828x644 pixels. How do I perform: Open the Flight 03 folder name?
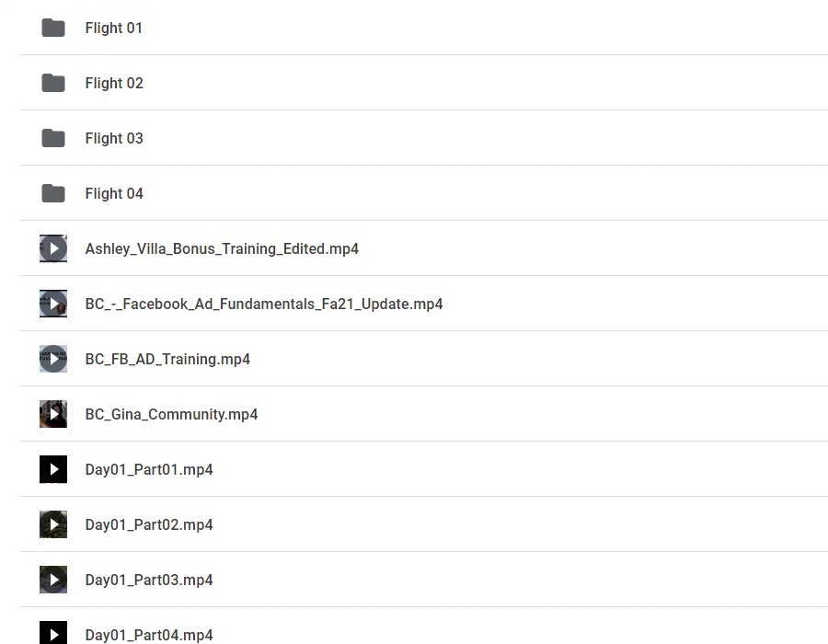click(114, 138)
